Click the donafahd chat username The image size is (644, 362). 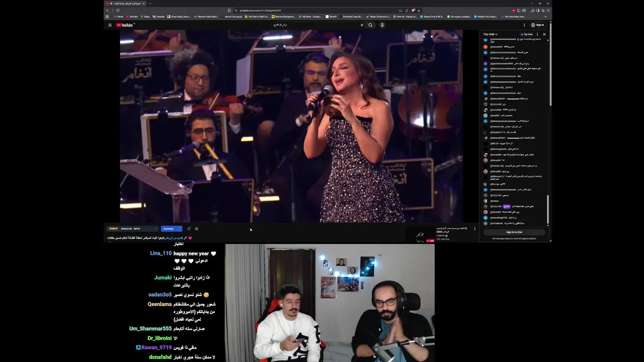(x=160, y=357)
